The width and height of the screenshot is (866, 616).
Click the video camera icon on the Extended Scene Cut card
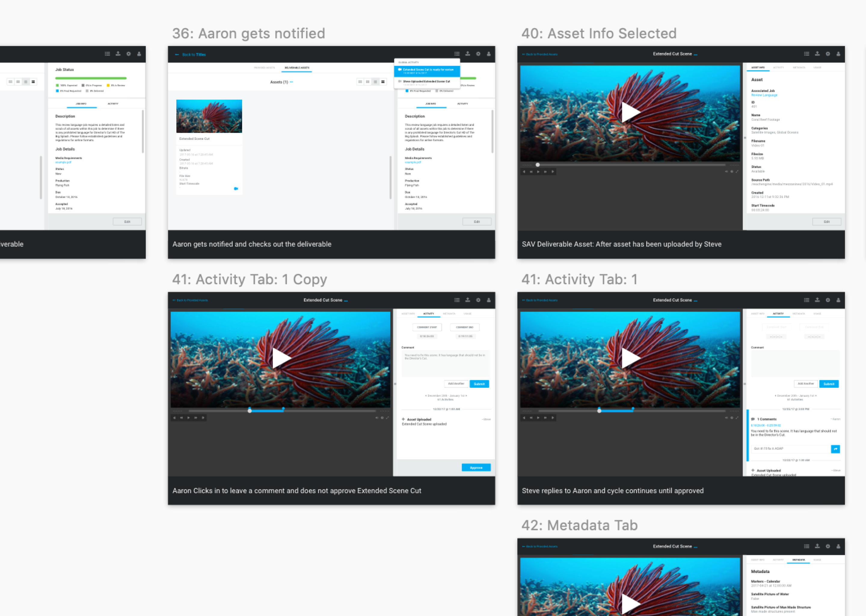[236, 189]
